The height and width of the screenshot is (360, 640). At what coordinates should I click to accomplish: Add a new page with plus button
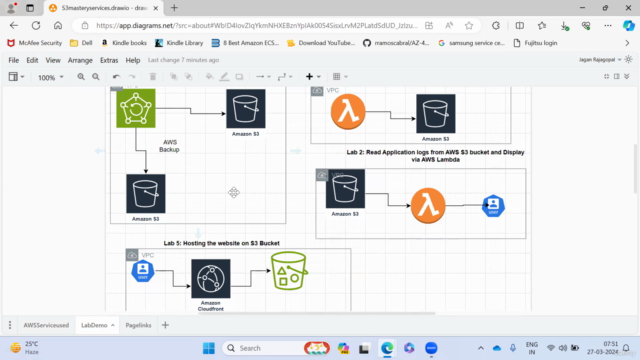[x=165, y=325]
